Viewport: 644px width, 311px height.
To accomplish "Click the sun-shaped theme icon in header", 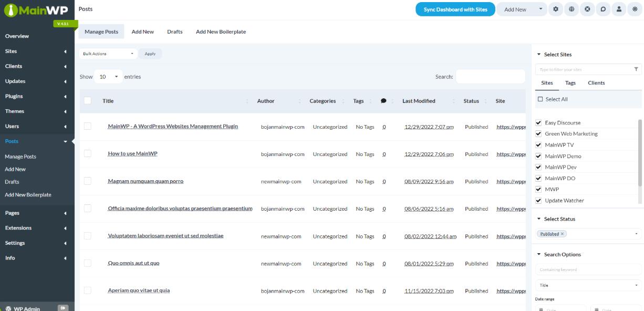I will pyautogui.click(x=636, y=9).
